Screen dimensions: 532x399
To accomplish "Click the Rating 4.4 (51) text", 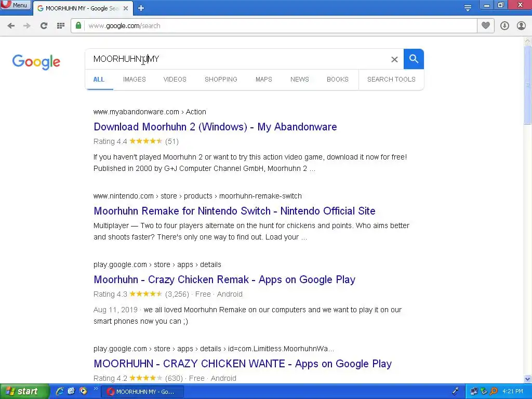I will pos(136,141).
